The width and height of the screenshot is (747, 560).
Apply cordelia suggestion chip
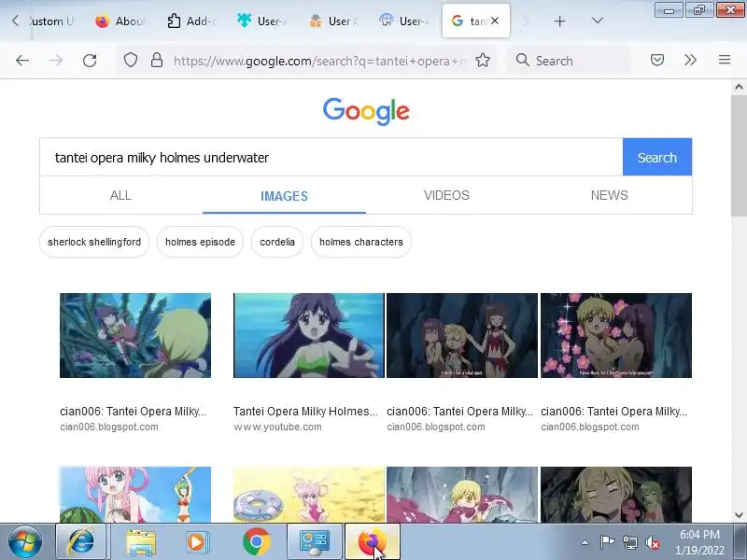[277, 242]
